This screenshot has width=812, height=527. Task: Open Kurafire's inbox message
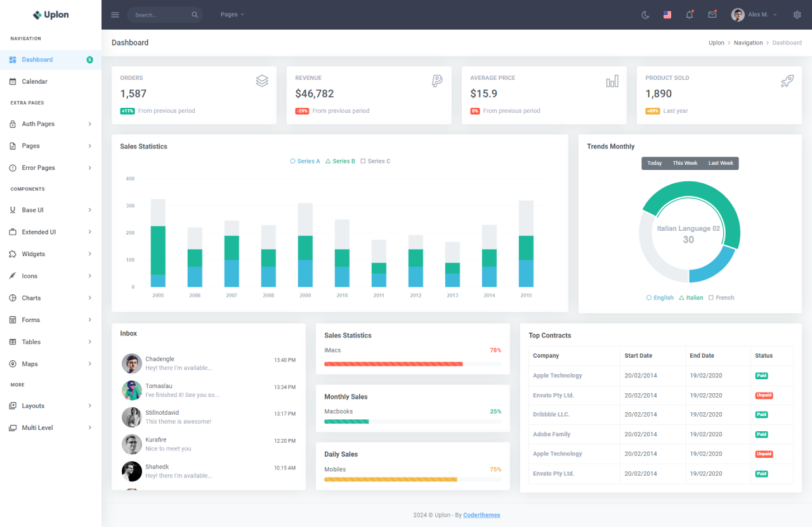[x=209, y=444]
